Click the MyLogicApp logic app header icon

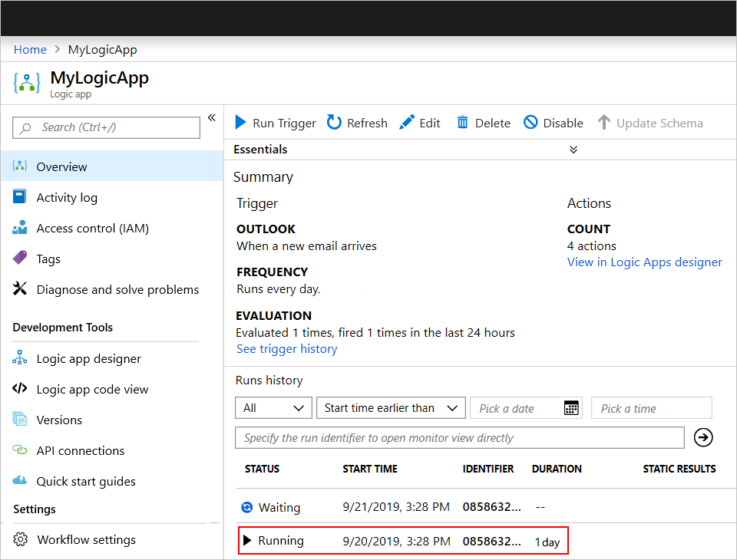(x=27, y=83)
